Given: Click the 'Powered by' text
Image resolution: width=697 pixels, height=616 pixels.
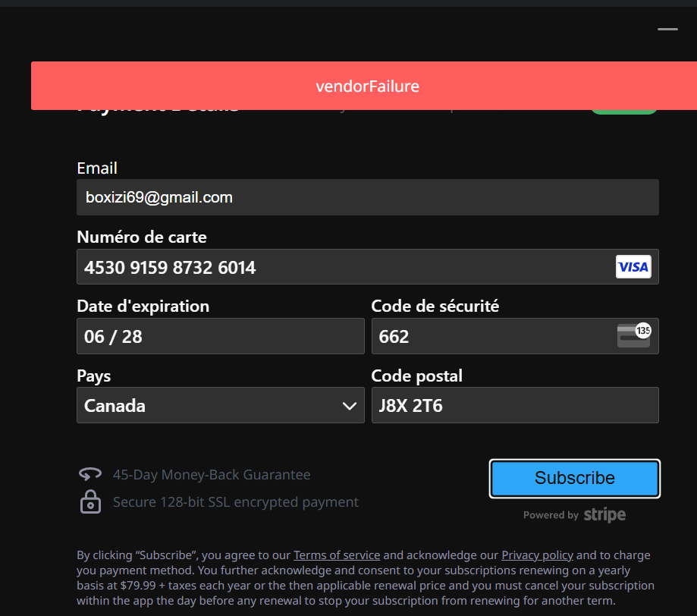Looking at the screenshot, I should pyautogui.click(x=551, y=515).
